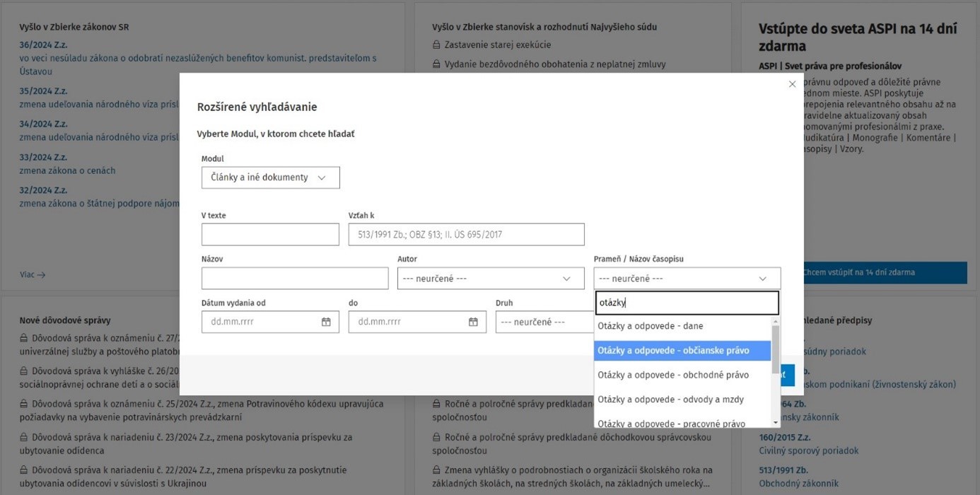Expand the Modul dropdown

(270, 177)
